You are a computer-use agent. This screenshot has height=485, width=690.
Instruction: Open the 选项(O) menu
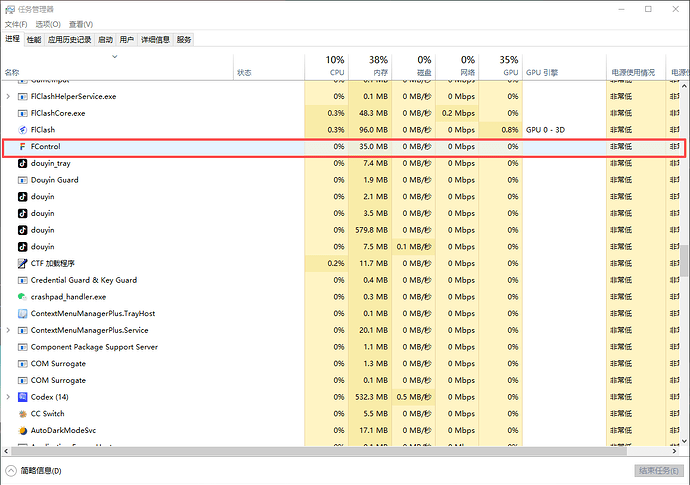coord(48,24)
